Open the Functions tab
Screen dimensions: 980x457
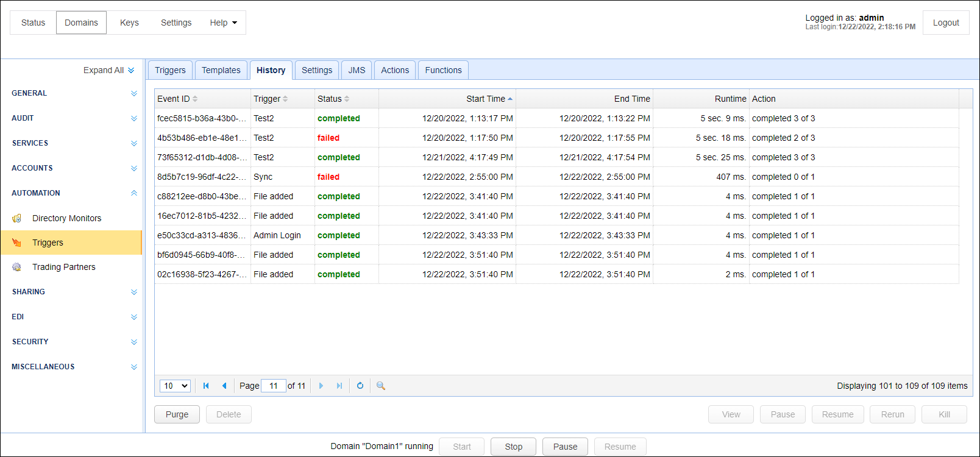coord(443,70)
